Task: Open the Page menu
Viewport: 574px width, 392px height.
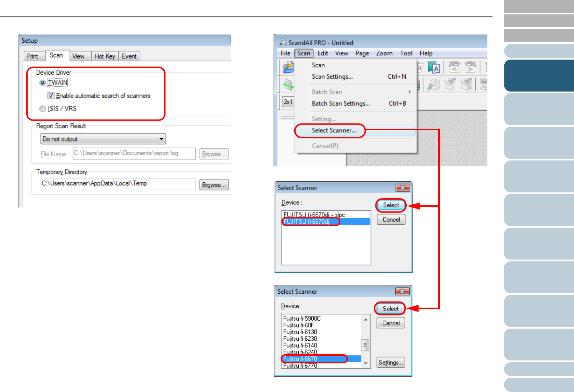Action: point(362,53)
